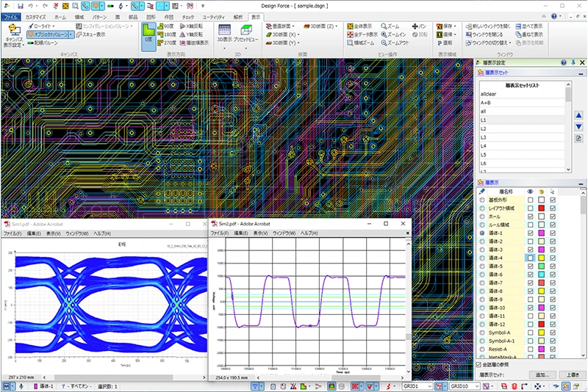Fit the whole view with 全体表示
588x392 pixels.
[x=359, y=26]
